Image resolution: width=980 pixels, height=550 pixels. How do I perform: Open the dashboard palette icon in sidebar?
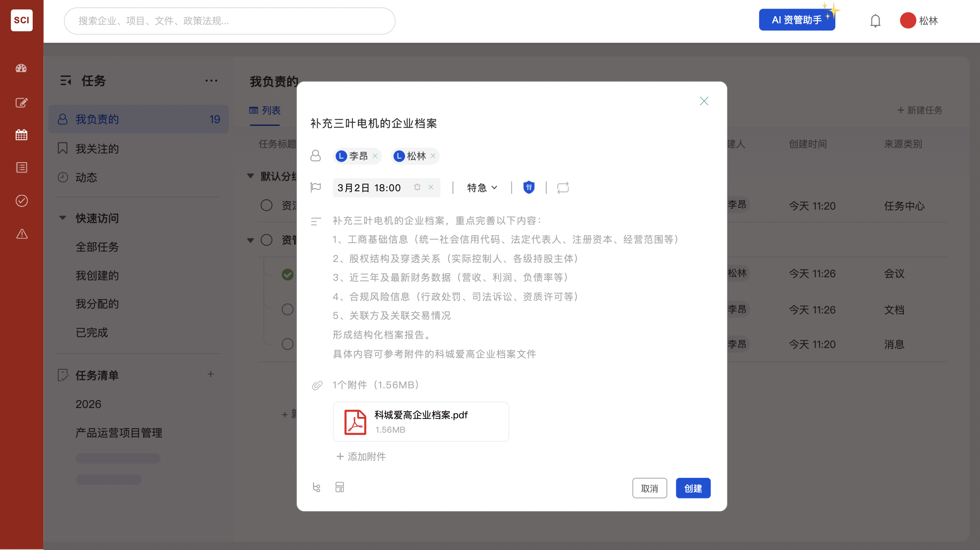(x=21, y=68)
